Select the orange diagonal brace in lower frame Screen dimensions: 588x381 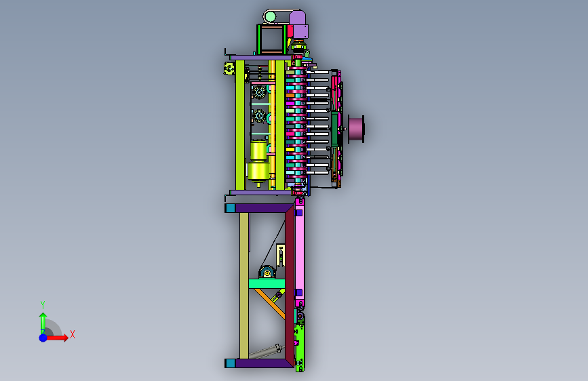click(x=270, y=304)
